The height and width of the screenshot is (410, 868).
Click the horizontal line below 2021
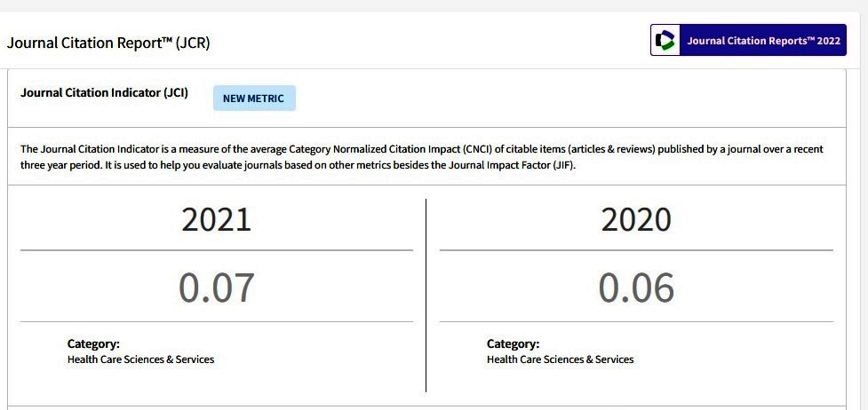[x=217, y=250]
